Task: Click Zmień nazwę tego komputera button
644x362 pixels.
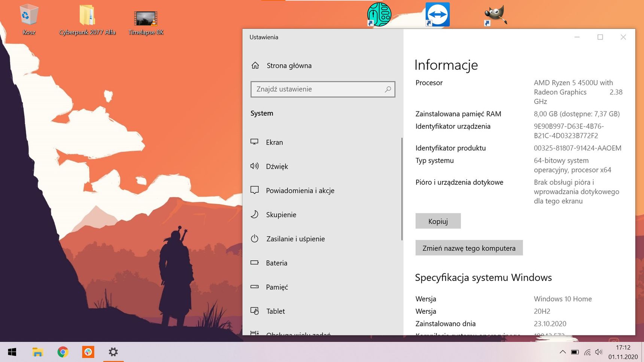Action: [x=469, y=248]
